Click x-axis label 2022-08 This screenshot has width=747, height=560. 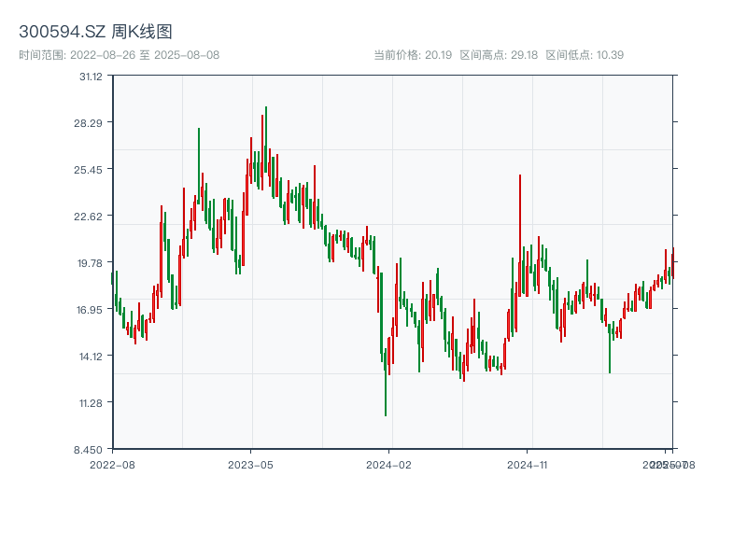tap(112, 465)
